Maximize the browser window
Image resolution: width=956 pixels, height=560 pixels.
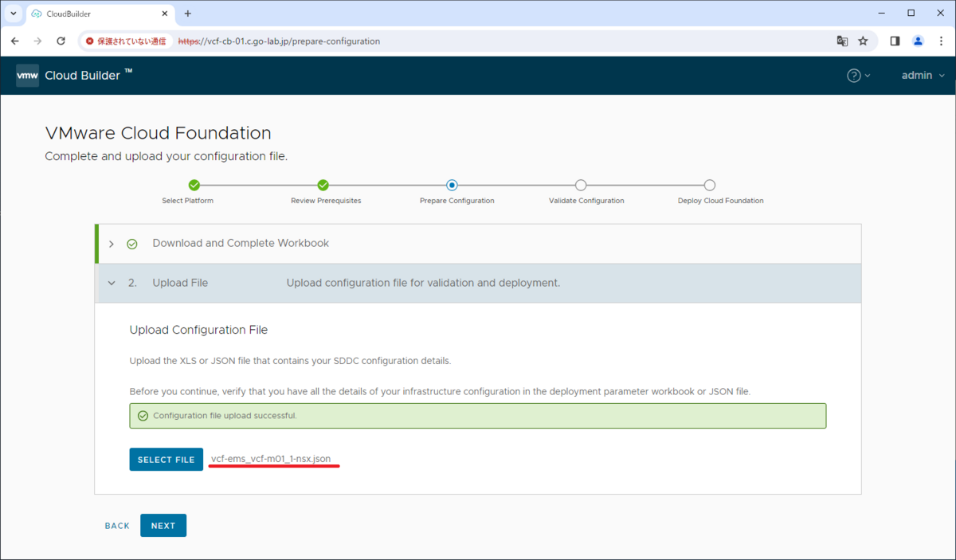click(x=911, y=13)
